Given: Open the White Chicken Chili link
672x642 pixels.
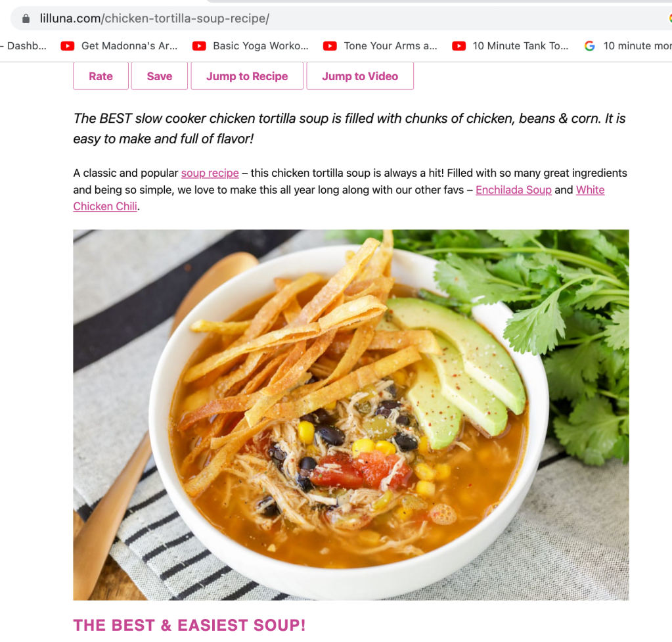Looking at the screenshot, I should (338, 198).
